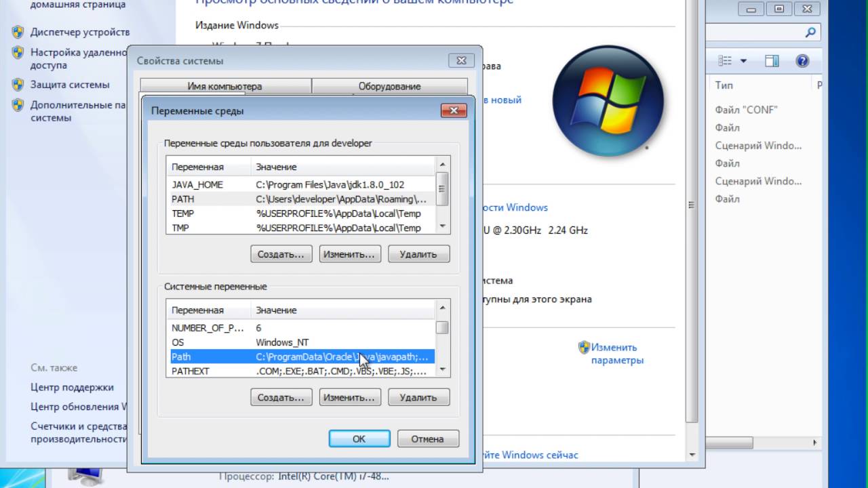This screenshot has width=868, height=488.
Task: Click the shield icon beside Изменить параметры
Action: (584, 347)
